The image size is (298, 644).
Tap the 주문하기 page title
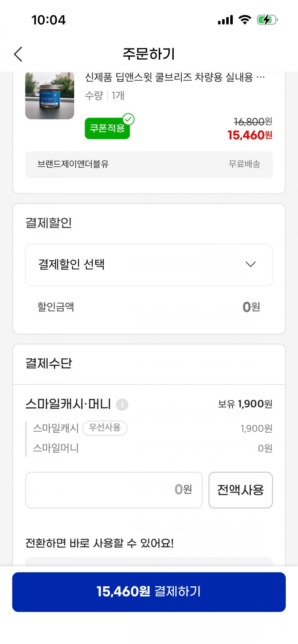tap(149, 54)
